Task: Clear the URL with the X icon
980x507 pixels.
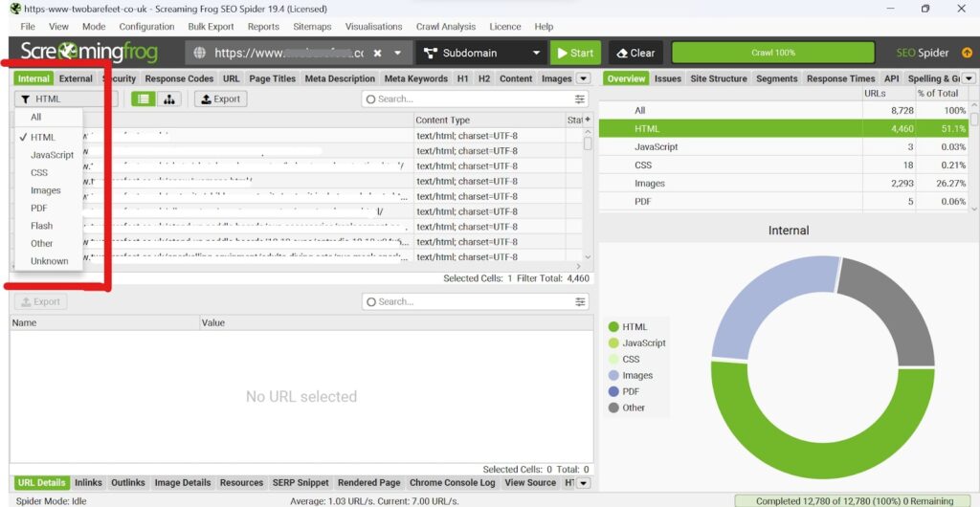Action: [377, 53]
